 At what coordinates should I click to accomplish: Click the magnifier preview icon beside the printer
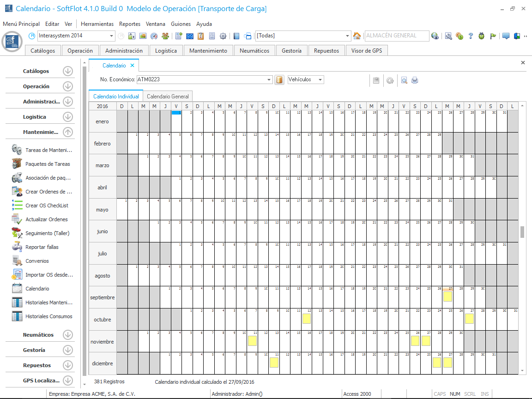tap(404, 80)
